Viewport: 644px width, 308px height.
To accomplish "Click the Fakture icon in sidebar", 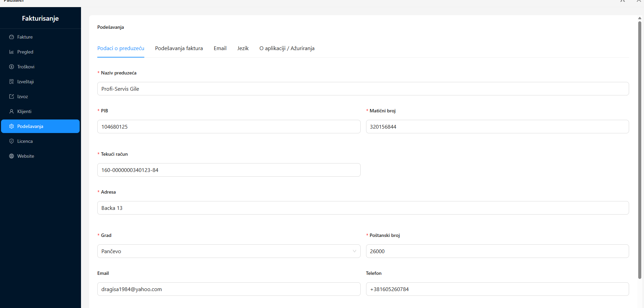I will point(12,37).
